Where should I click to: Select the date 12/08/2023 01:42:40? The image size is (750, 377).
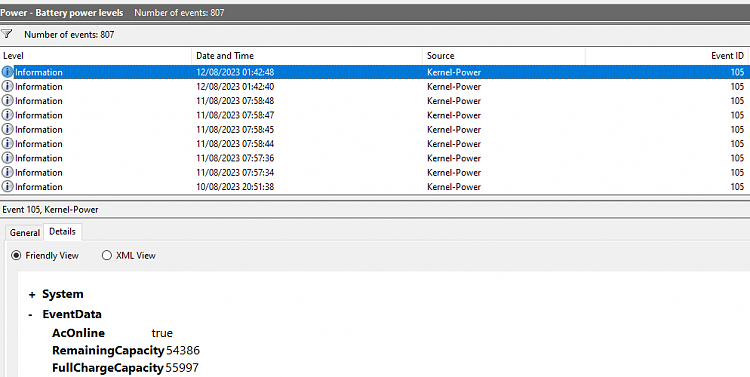click(235, 87)
